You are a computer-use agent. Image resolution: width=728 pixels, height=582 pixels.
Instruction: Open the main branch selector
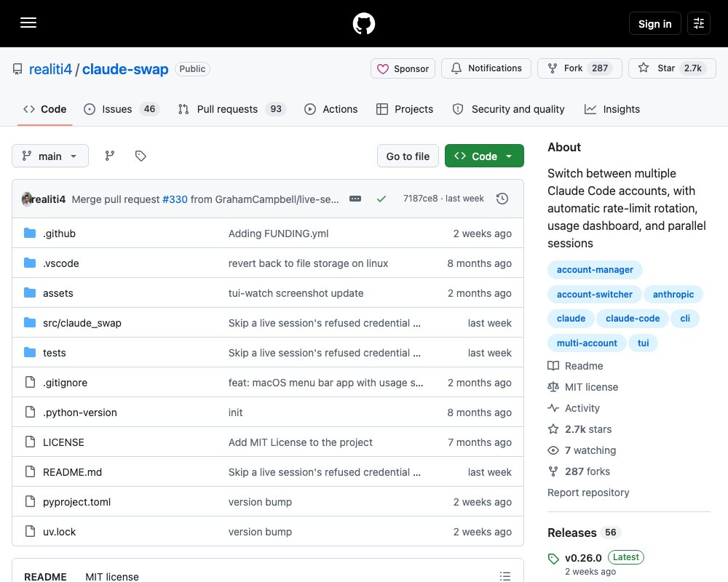click(x=50, y=156)
